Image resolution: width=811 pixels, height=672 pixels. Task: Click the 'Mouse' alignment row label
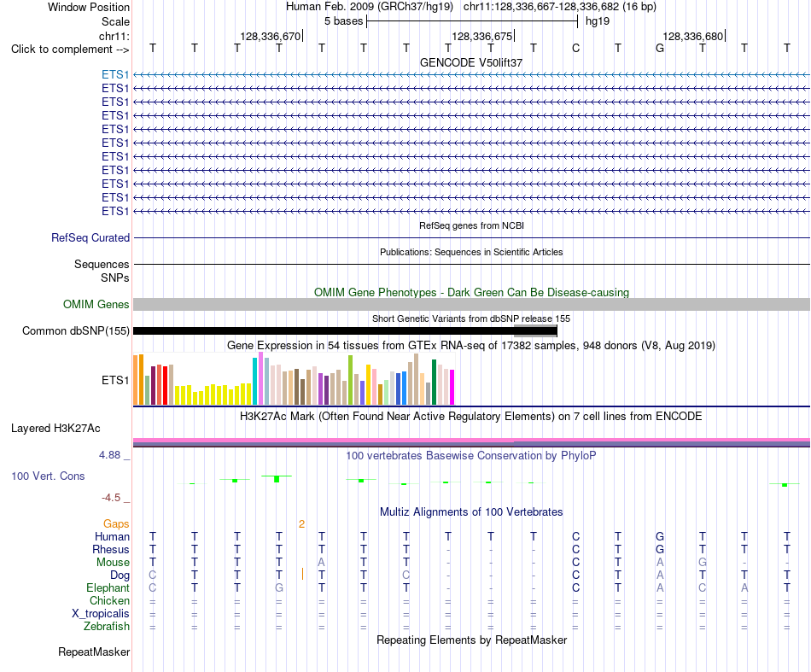click(x=113, y=563)
